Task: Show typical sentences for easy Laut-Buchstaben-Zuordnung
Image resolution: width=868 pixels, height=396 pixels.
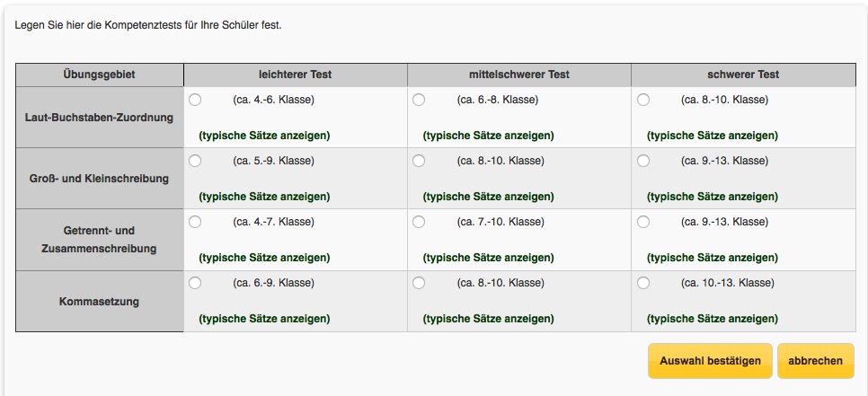Action: pos(264,136)
